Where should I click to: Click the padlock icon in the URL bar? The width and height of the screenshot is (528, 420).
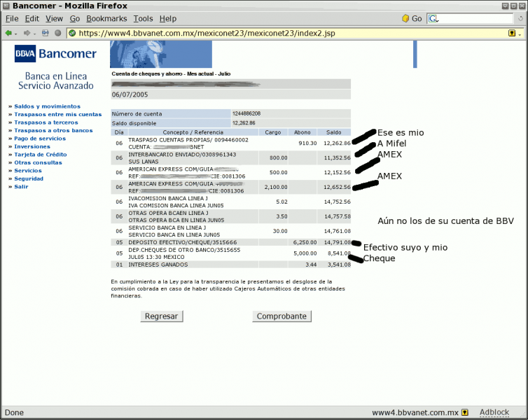[x=511, y=33]
